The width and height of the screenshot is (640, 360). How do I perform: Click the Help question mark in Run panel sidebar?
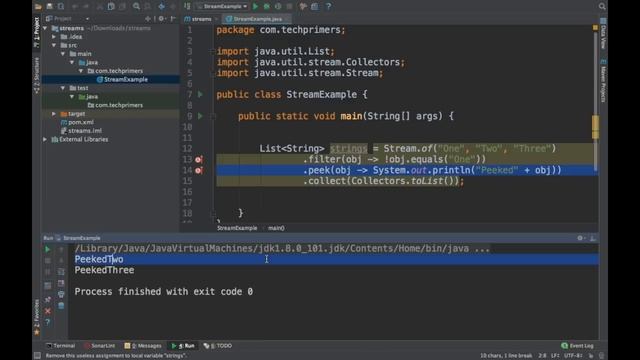coord(48,322)
